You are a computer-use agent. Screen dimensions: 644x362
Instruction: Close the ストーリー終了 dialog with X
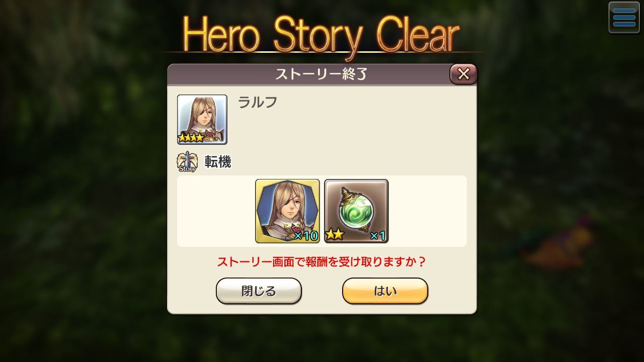pos(463,74)
